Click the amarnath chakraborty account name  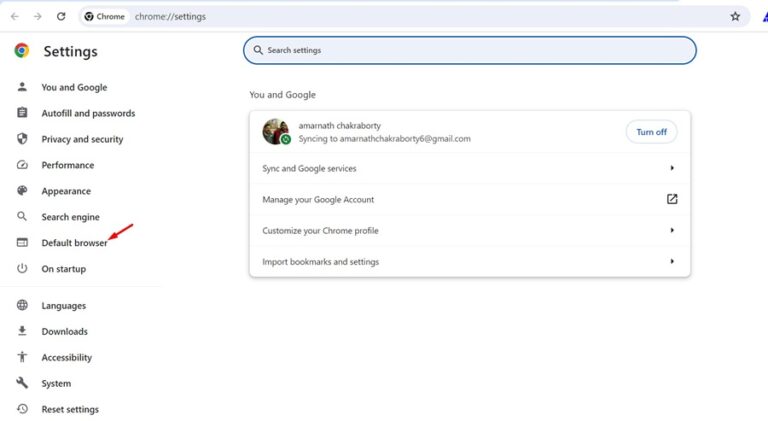pyautogui.click(x=339, y=125)
